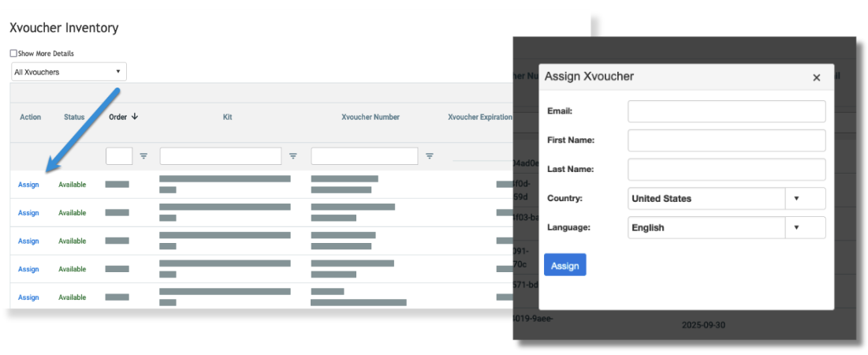Open the Country dropdown showing United States
The image size is (868, 355).
tap(727, 198)
